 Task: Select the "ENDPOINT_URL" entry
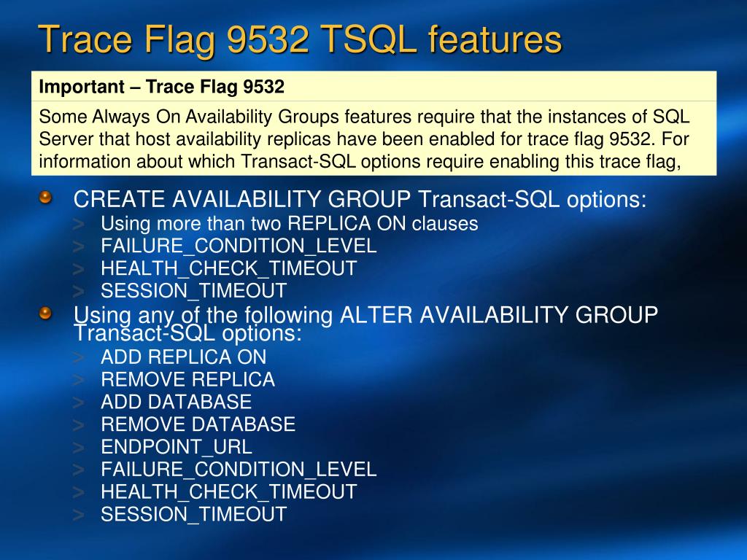click(177, 447)
